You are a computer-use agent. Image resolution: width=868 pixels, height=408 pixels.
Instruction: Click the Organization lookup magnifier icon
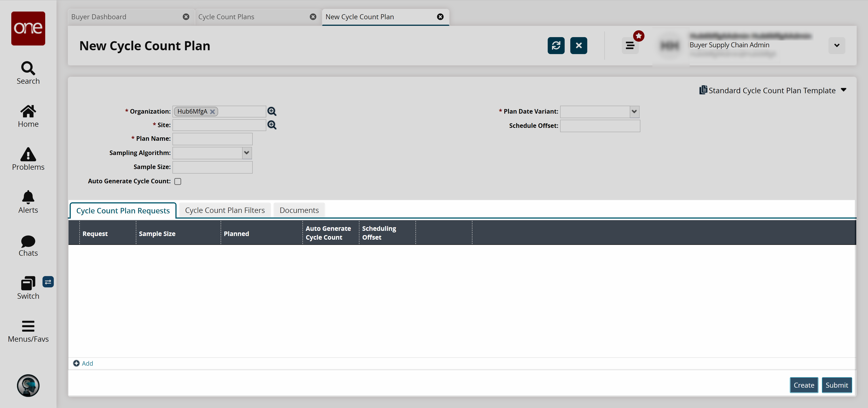[271, 111]
